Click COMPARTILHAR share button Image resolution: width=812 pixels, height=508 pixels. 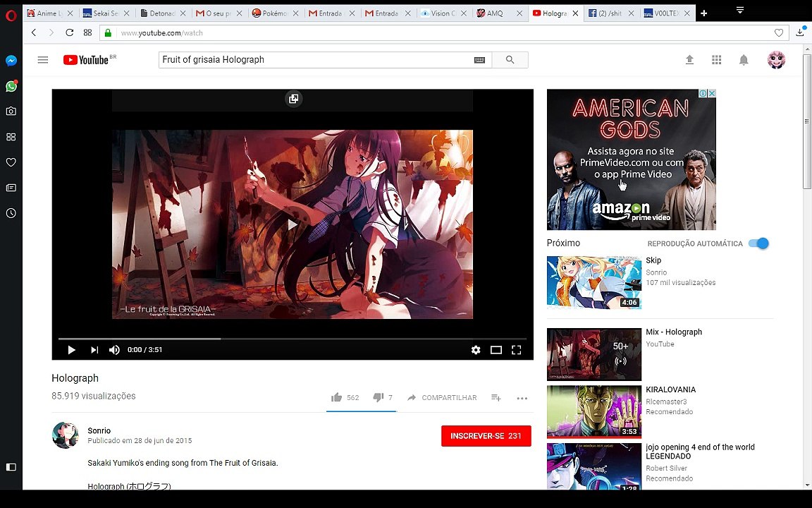(x=442, y=398)
